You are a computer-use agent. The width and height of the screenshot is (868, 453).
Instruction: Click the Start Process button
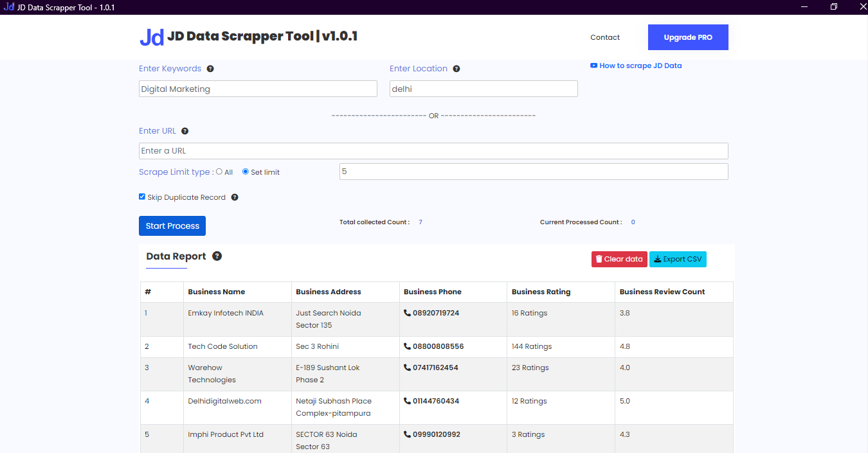coord(172,226)
